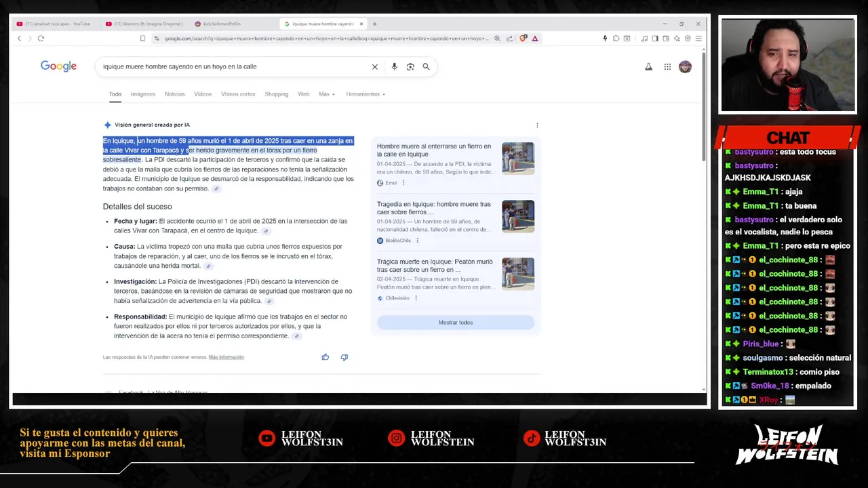Open the Brave Rewards triangle icon
Screen dimensions: 868x488
point(535,39)
